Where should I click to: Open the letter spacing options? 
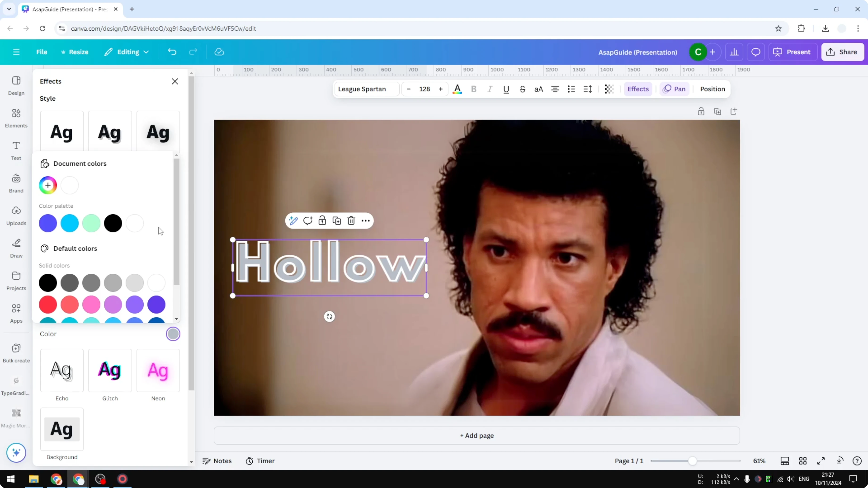point(588,89)
